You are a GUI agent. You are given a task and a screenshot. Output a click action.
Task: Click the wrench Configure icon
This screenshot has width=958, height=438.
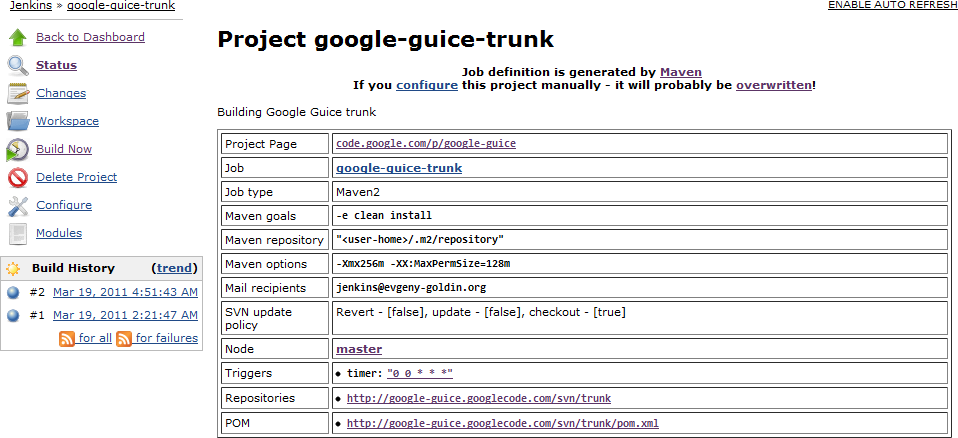pyautogui.click(x=18, y=206)
